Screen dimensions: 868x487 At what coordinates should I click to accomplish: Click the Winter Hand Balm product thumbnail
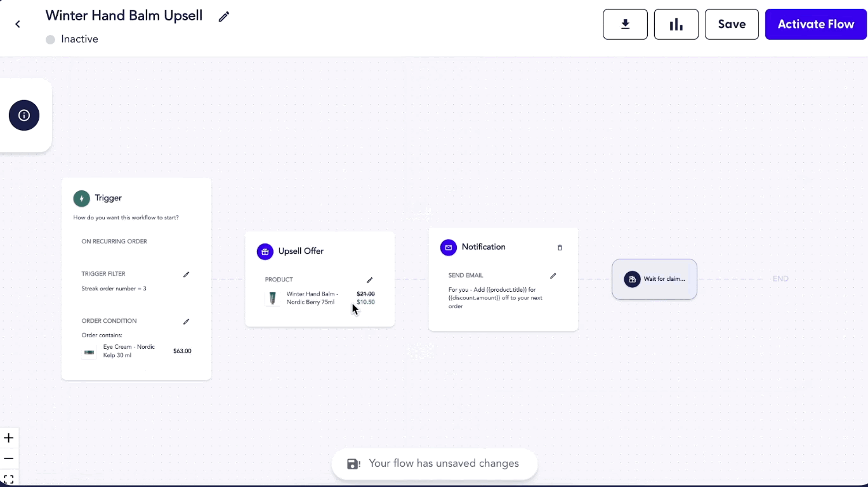tap(273, 299)
